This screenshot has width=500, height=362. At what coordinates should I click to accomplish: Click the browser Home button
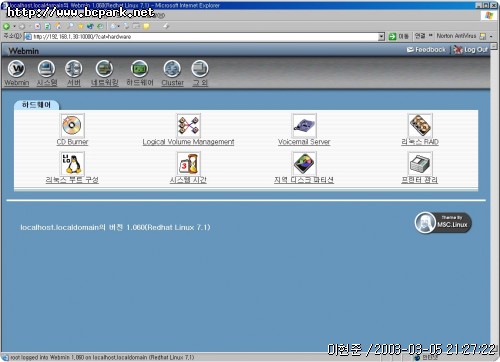(x=58, y=26)
